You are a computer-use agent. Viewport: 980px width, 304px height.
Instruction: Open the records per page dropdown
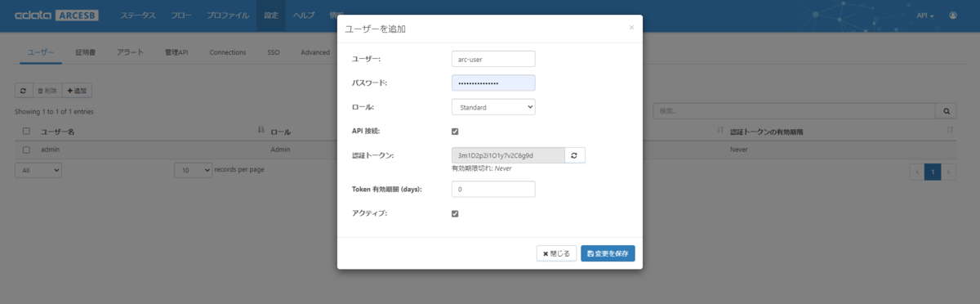pos(192,170)
